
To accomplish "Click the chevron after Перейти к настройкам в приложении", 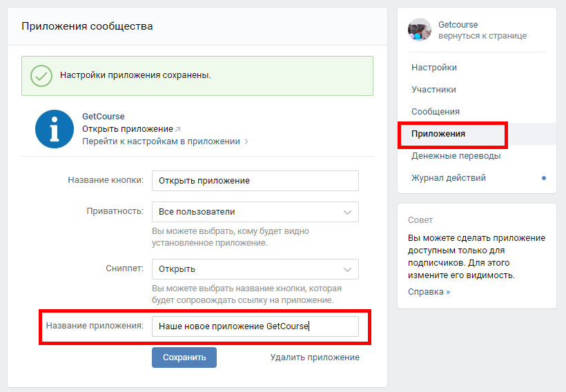I will pos(246,141).
